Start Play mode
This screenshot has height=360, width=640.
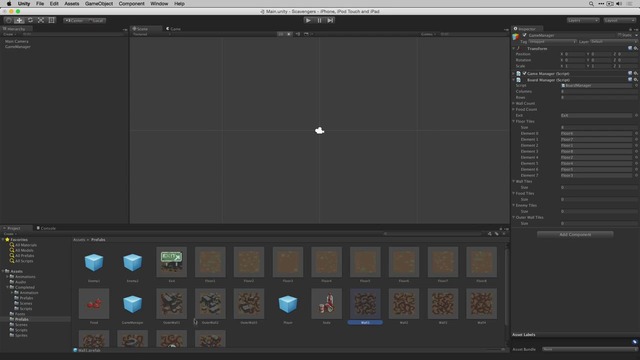[308, 20]
